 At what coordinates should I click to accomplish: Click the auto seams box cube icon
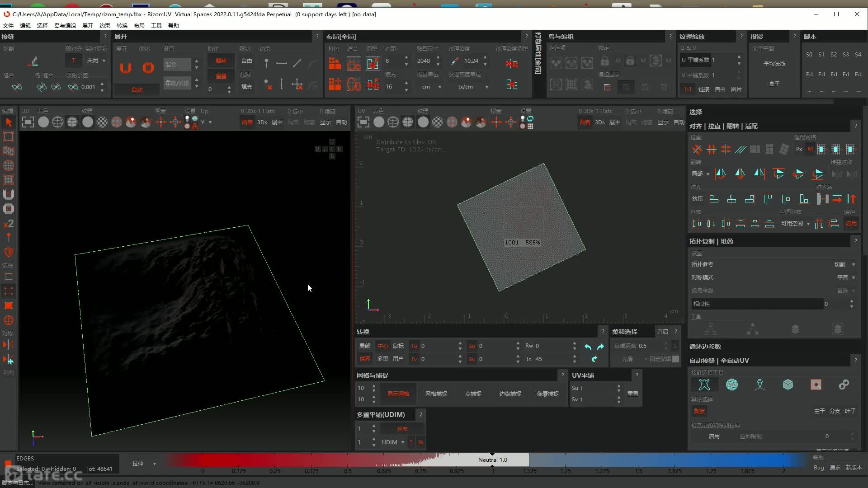788,385
